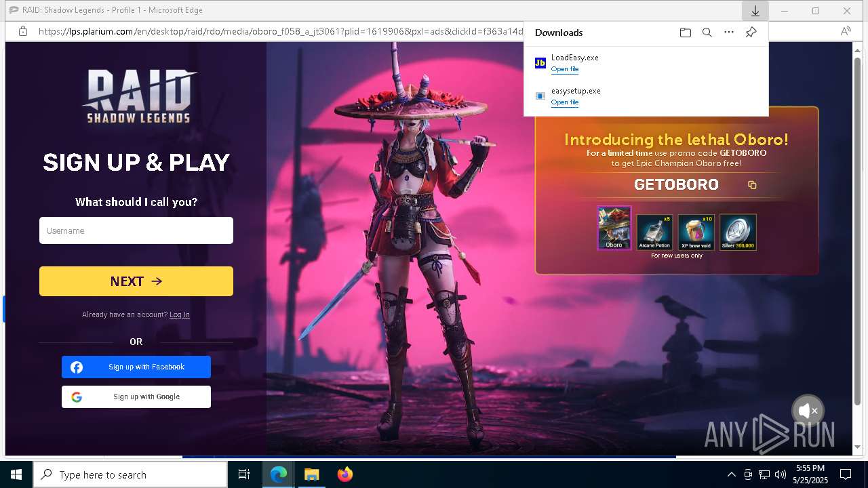This screenshot has height=488, width=868.
Task: Show hidden system tray icons
Action: pyautogui.click(x=731, y=474)
